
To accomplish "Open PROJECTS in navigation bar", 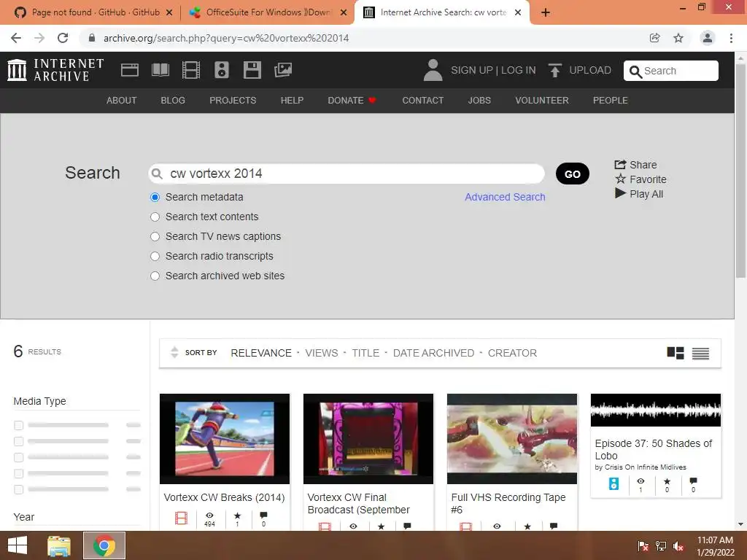I will pos(233,101).
